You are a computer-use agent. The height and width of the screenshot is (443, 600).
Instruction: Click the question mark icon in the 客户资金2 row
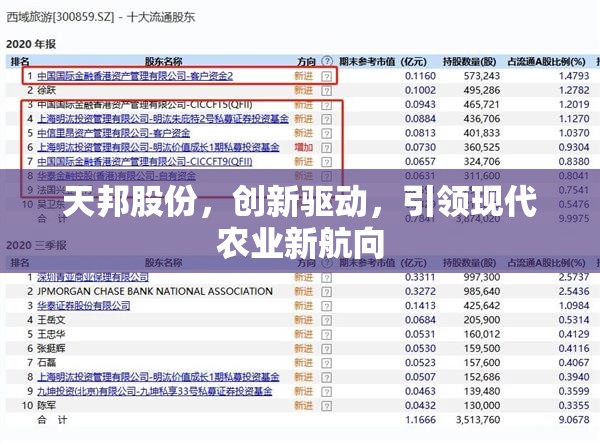(x=326, y=76)
